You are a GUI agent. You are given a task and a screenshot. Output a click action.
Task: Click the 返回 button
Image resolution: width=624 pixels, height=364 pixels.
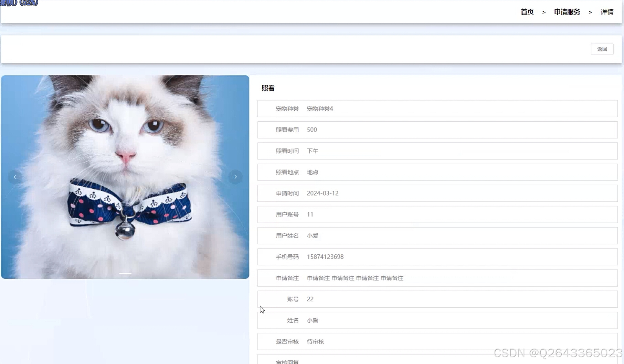(602, 49)
